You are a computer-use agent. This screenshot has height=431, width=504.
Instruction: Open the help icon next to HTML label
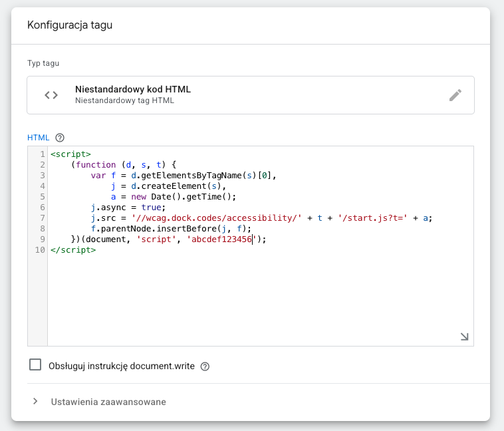tap(60, 138)
